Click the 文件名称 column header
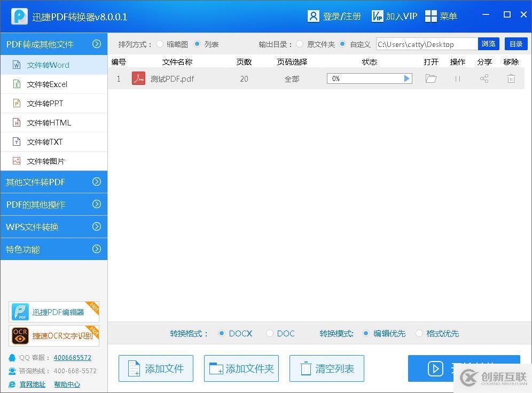532x393 pixels. tap(177, 62)
